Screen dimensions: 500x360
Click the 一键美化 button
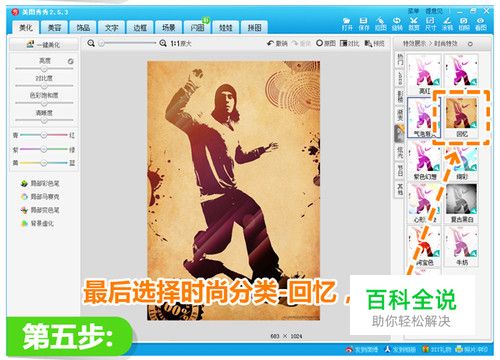tap(44, 44)
